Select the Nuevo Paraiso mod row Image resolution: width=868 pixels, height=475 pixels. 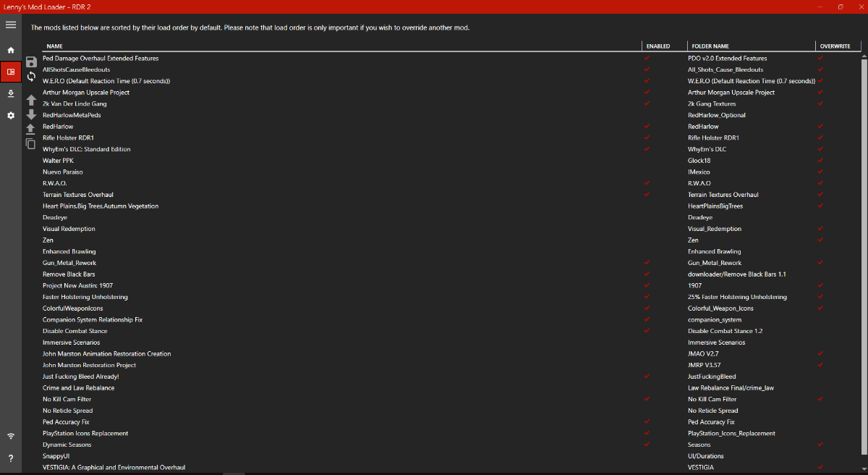pos(63,172)
